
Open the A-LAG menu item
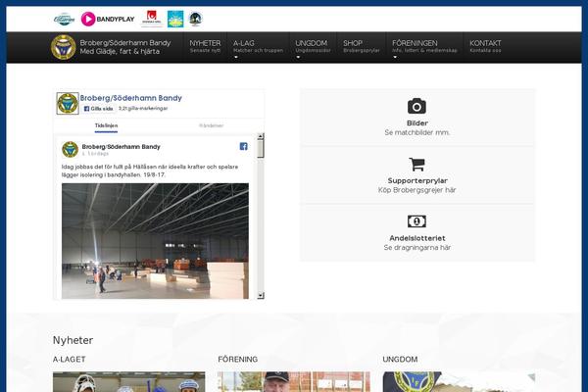coord(258,46)
